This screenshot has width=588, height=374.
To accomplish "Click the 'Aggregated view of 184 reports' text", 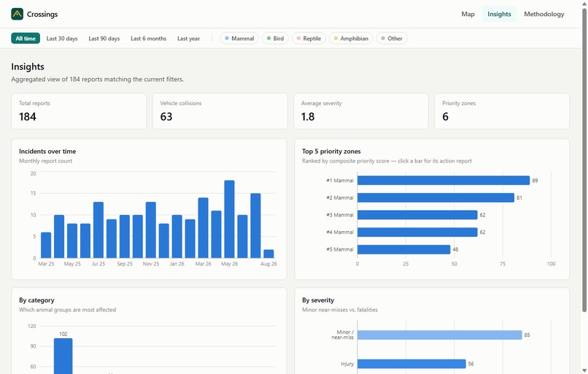I will 98,79.
